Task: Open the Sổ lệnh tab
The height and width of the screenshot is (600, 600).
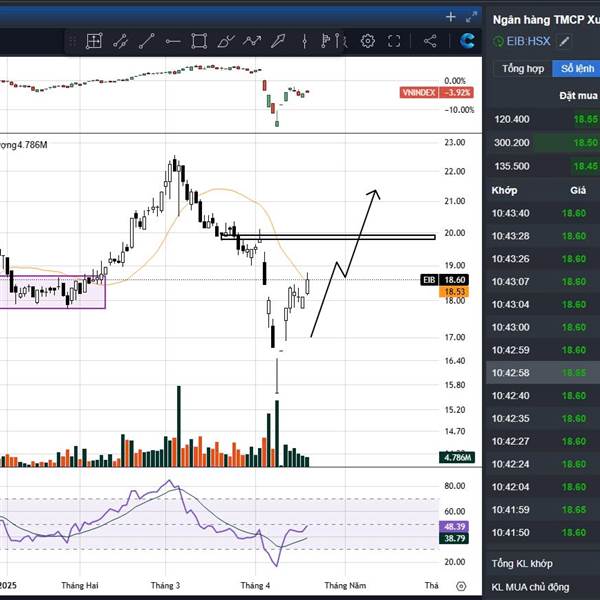Action: pyautogui.click(x=576, y=68)
